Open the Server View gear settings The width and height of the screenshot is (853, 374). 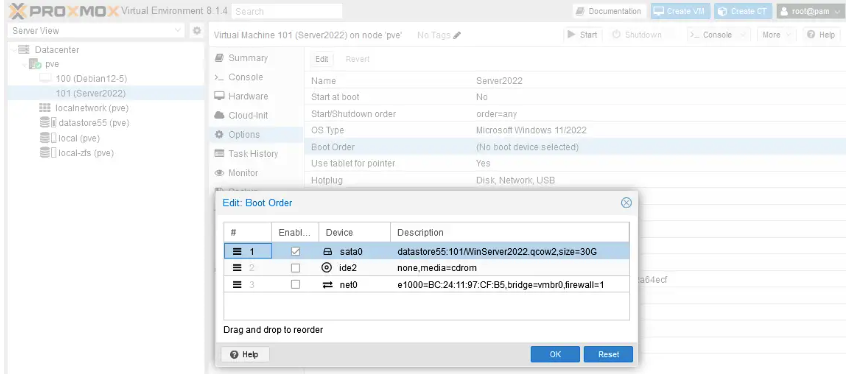click(x=197, y=31)
